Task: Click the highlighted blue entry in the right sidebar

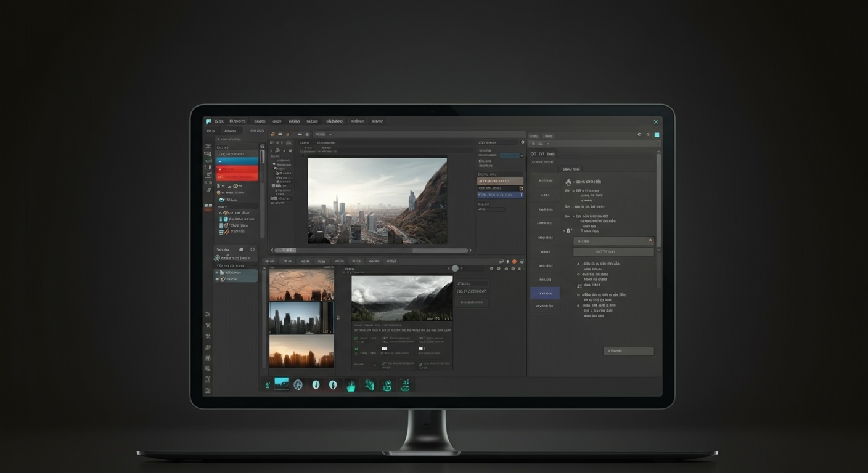Action: (x=545, y=293)
